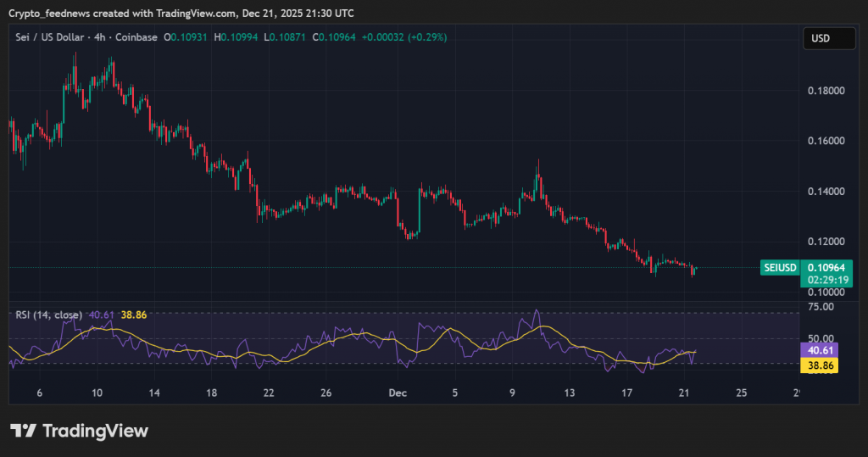The height and width of the screenshot is (457, 868).
Task: Click the 17 date label on time axis
Action: click(626, 393)
